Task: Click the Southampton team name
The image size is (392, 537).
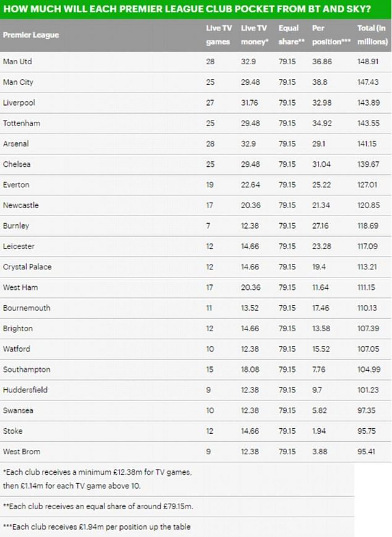Action: (27, 369)
